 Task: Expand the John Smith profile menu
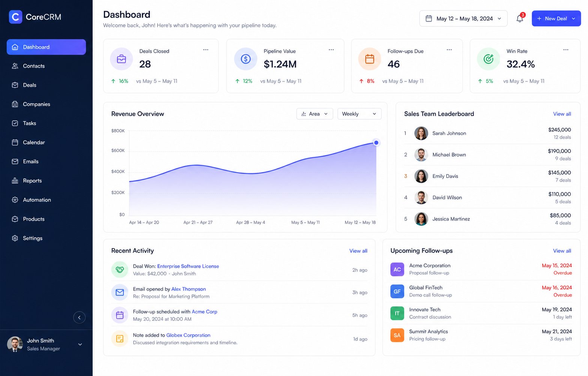tap(80, 345)
